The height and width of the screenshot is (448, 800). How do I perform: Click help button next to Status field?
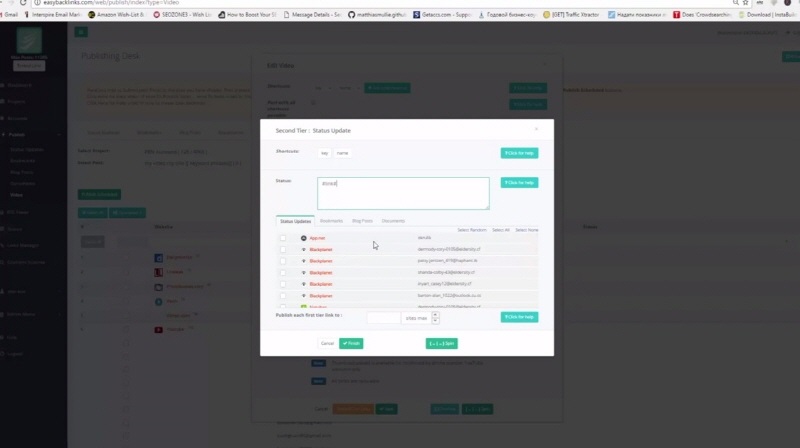519,183
